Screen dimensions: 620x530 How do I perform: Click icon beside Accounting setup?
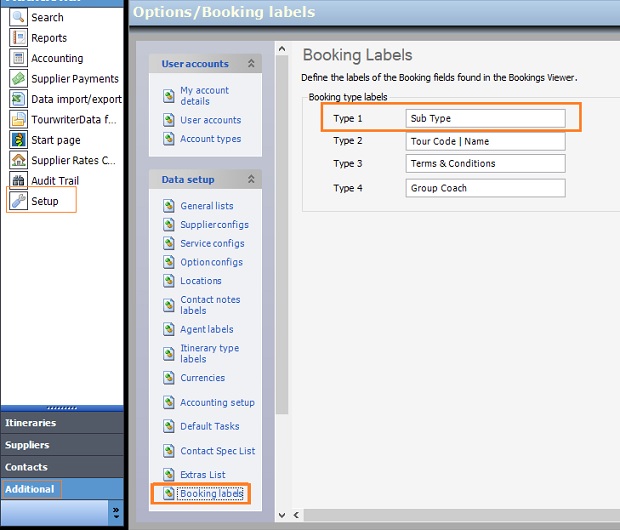tap(169, 402)
